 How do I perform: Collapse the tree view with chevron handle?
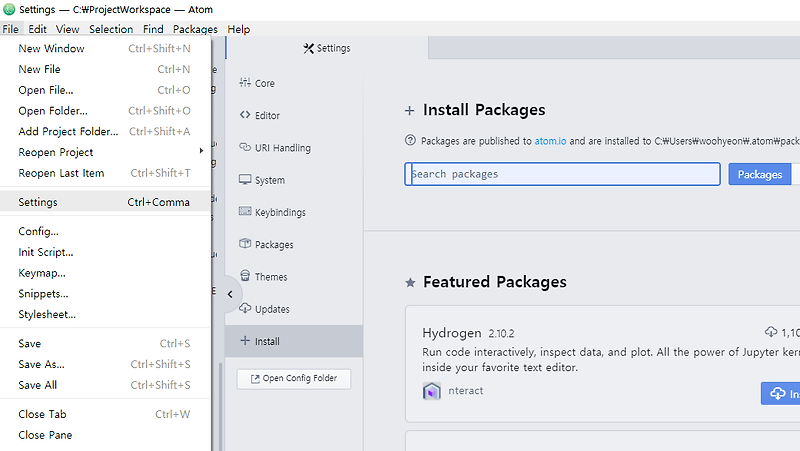tap(230, 294)
